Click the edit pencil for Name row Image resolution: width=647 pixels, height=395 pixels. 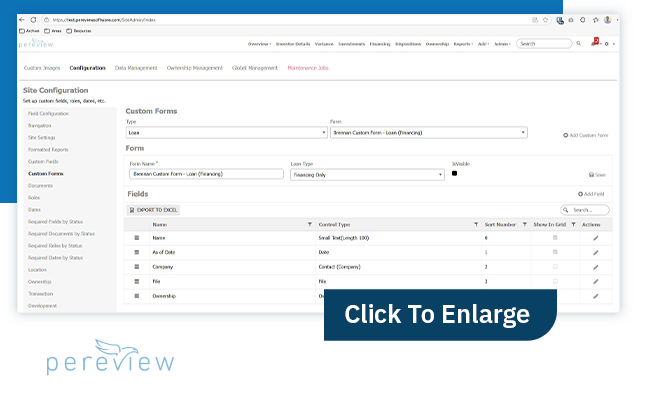[x=596, y=238]
